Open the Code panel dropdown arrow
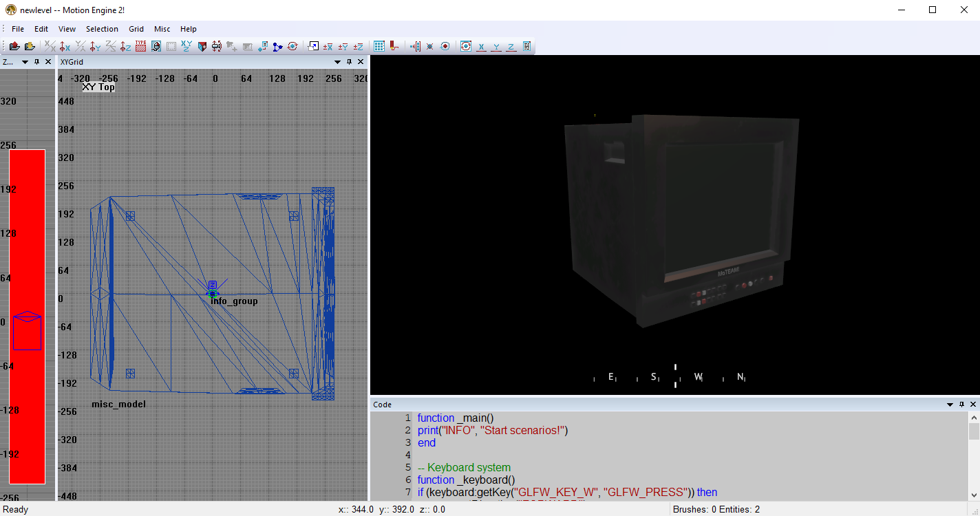 click(x=948, y=405)
